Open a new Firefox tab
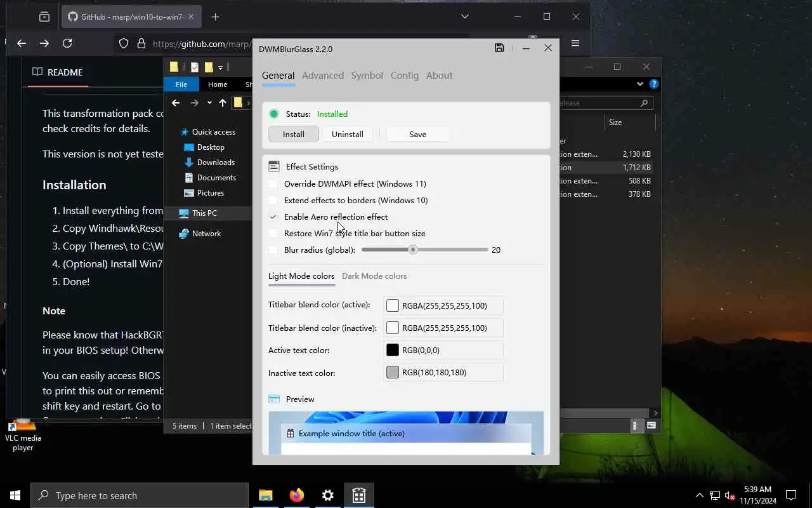 point(215,17)
